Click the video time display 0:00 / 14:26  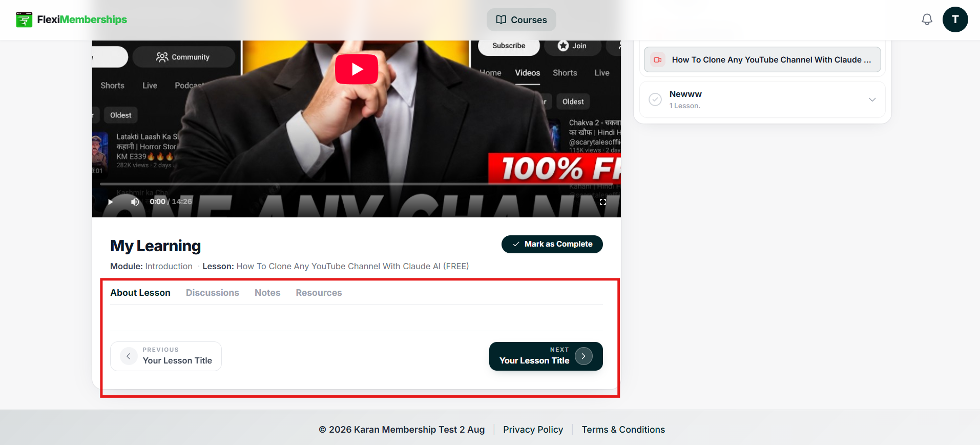[171, 201]
